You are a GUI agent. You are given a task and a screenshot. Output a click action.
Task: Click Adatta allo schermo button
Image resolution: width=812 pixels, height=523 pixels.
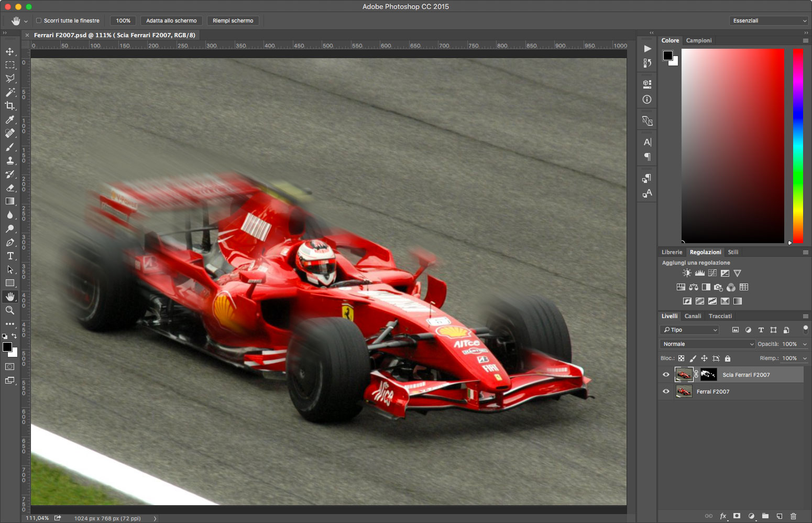[171, 20]
